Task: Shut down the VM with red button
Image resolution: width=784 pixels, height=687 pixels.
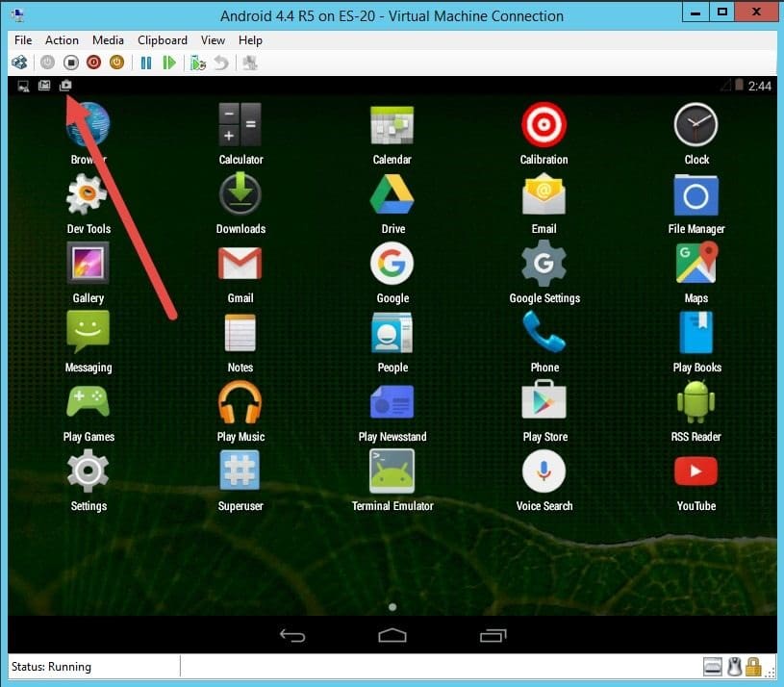Action: [x=93, y=63]
